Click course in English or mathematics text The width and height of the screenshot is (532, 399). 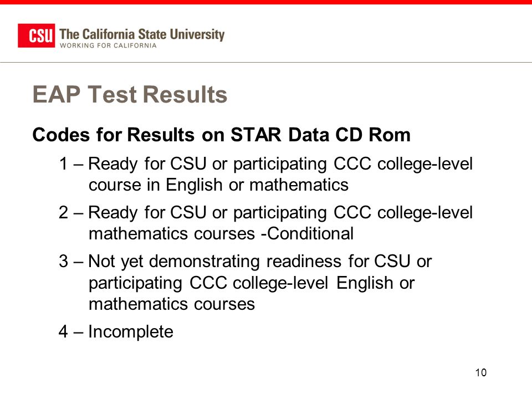coord(218,185)
